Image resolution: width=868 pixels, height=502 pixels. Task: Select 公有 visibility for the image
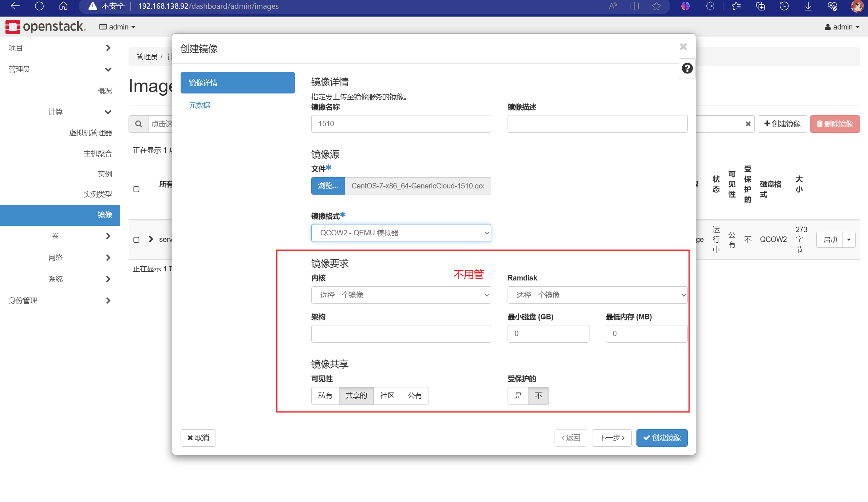(x=415, y=395)
